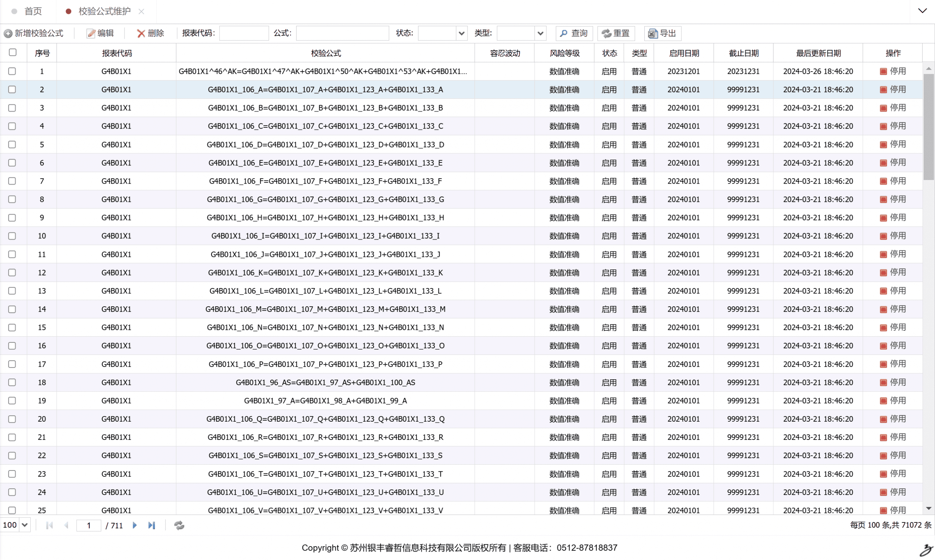935x560 pixels.
Task: Click 停用 for row 1
Action: (893, 71)
